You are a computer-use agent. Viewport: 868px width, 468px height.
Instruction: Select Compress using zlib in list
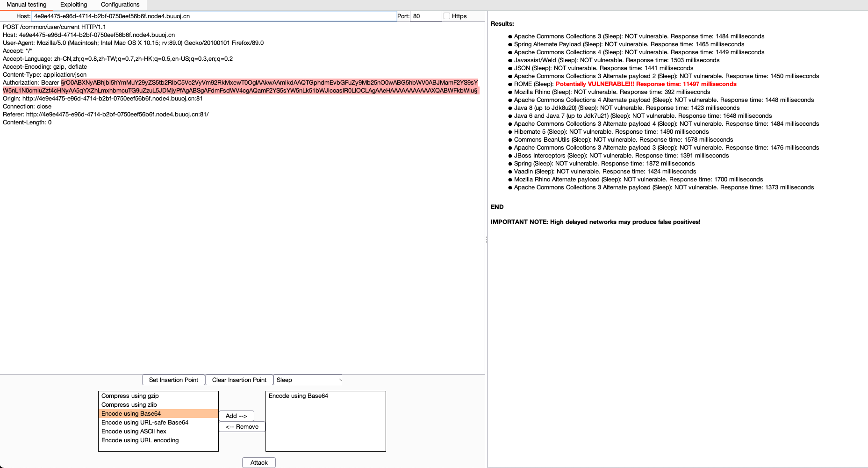click(x=158, y=405)
